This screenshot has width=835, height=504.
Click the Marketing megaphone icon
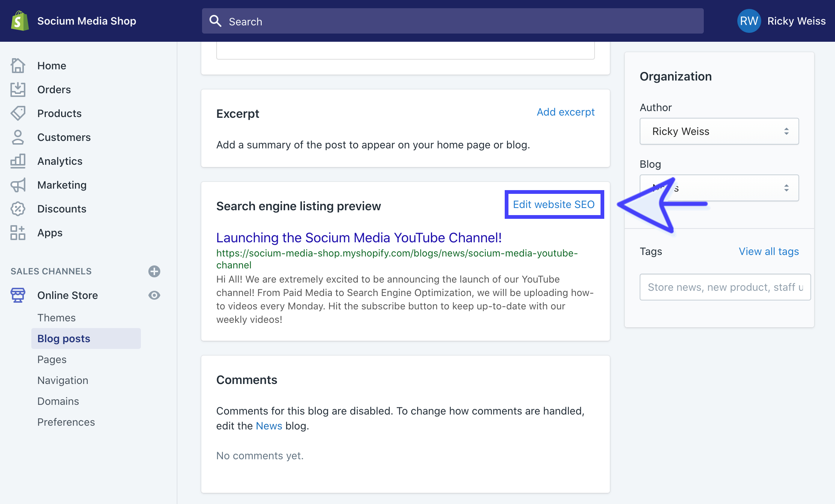click(x=18, y=185)
